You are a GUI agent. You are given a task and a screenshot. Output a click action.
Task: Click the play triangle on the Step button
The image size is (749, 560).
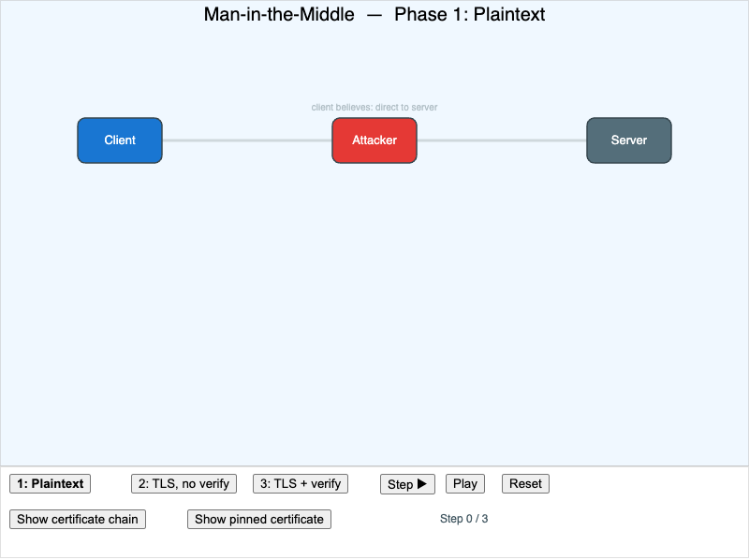422,483
